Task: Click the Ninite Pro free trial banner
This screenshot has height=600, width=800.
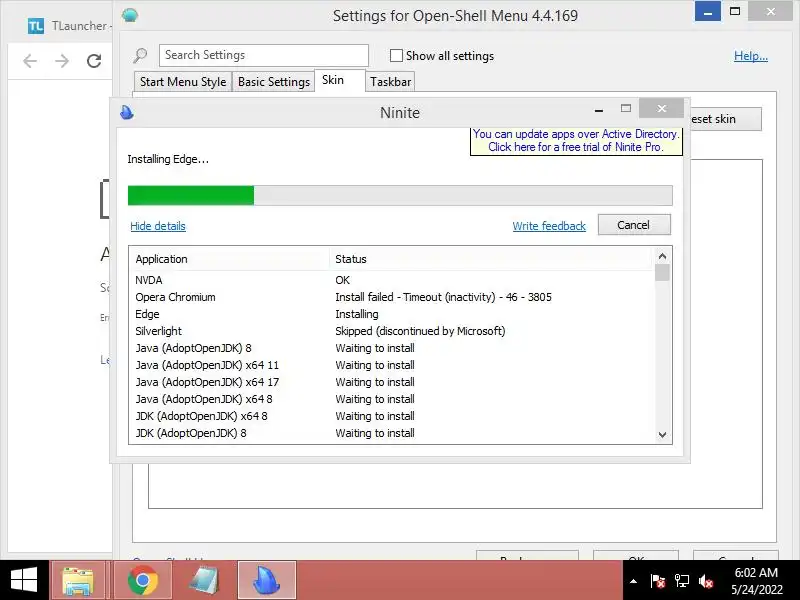Action: pos(576,140)
